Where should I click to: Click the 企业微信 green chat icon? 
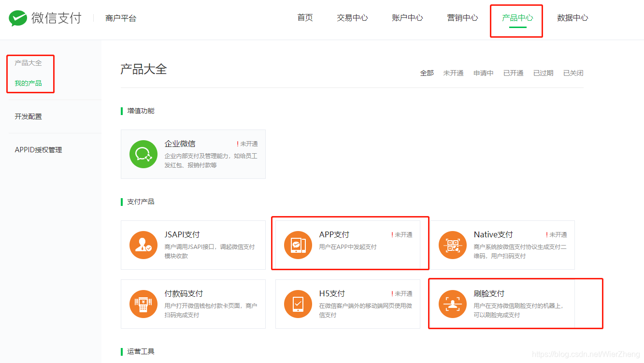143,154
